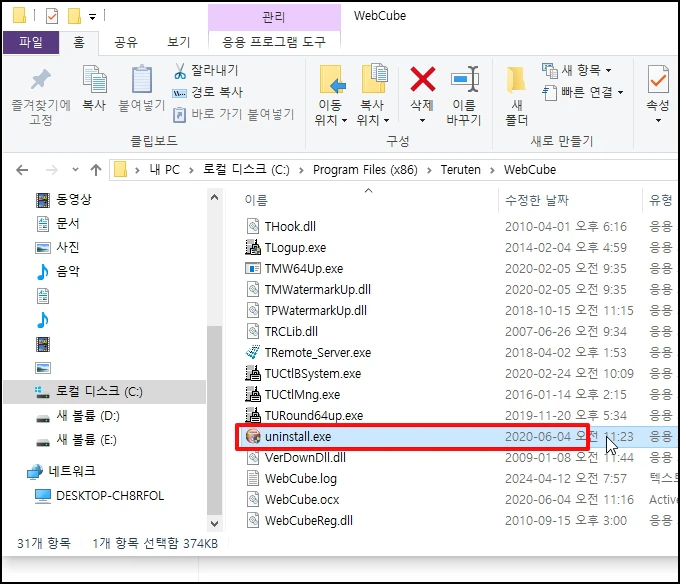The image size is (680, 584).
Task: Open 속성 properties
Action: tap(658, 94)
